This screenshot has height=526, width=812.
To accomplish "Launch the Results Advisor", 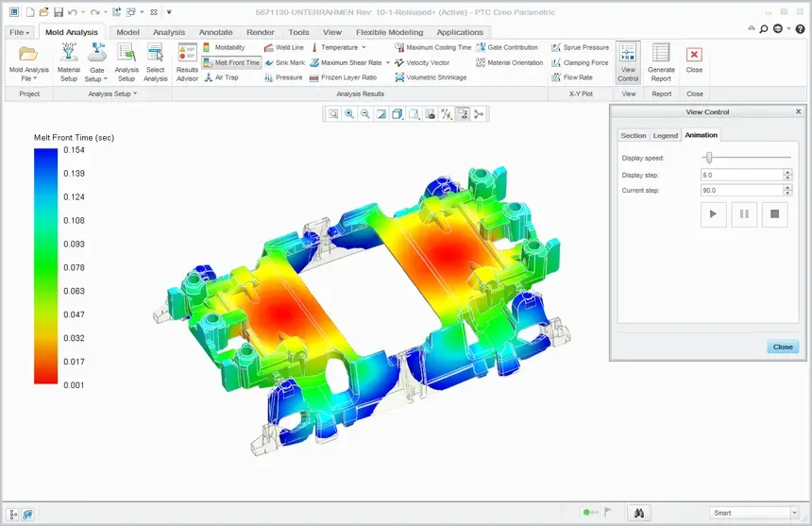I will [187, 62].
